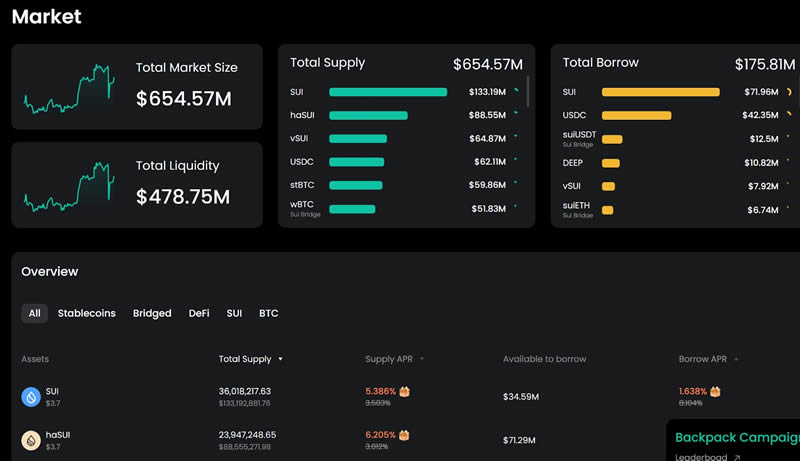Click the $133.19M SUI supply value
The image size is (800, 461).
[x=487, y=92]
